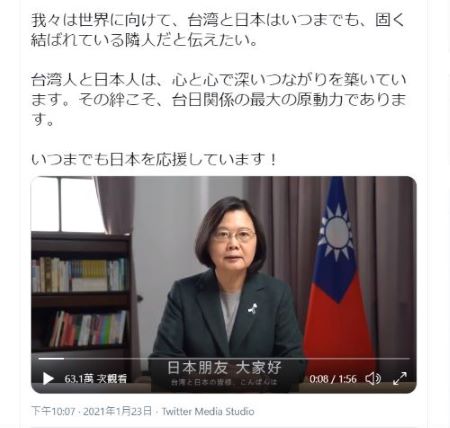450x428 pixels.
Task: Click the 0:08 / 1:56 time display
Action: tap(333, 379)
